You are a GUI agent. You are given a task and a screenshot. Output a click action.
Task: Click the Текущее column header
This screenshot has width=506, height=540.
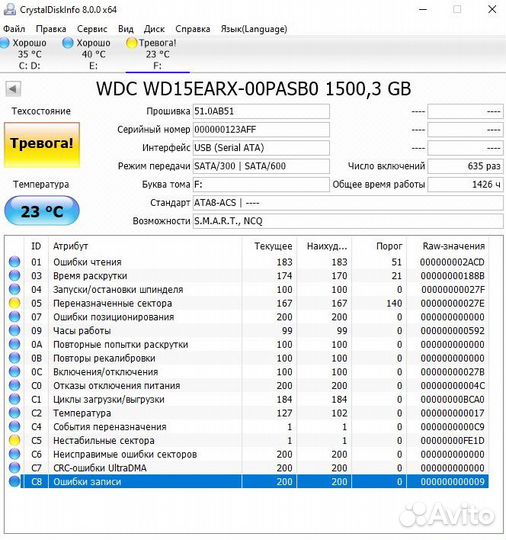tap(269, 246)
